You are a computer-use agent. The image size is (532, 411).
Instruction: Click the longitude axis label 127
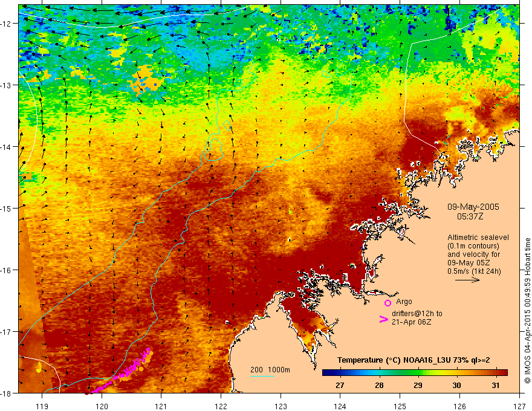pos(519,406)
